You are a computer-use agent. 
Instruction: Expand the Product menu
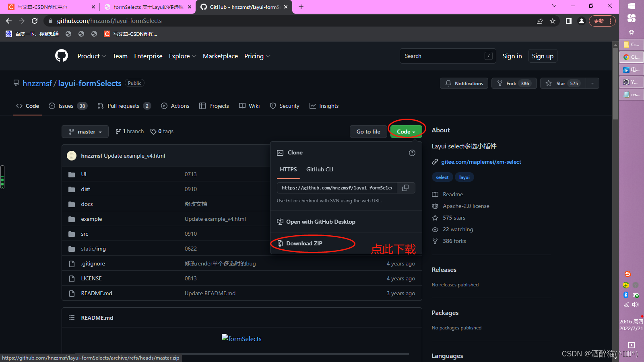tap(92, 56)
